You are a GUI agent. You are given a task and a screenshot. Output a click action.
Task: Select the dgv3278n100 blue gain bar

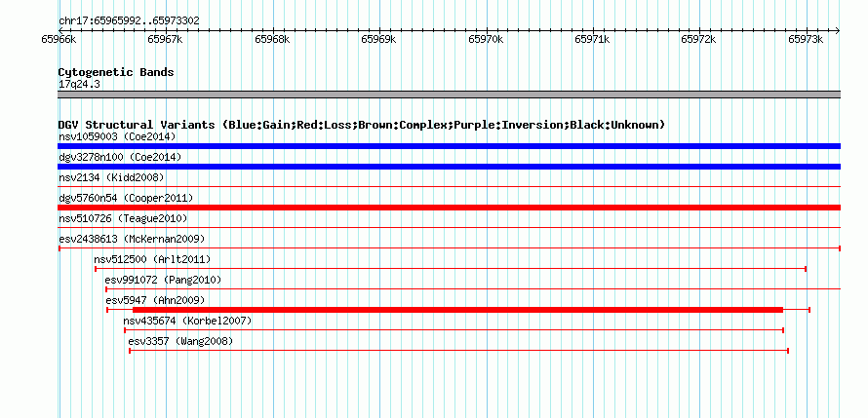[x=449, y=167]
